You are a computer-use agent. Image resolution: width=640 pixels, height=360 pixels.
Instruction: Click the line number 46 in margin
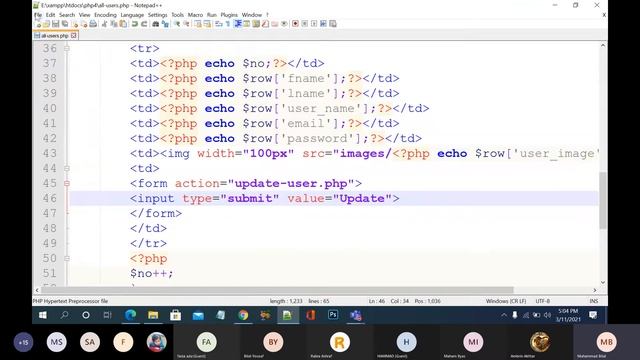[x=50, y=198]
